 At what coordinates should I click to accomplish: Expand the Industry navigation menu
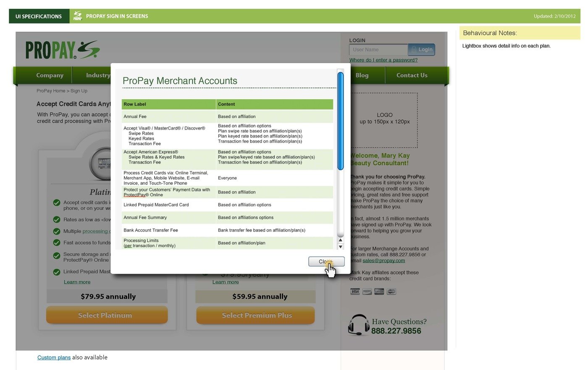(x=98, y=75)
